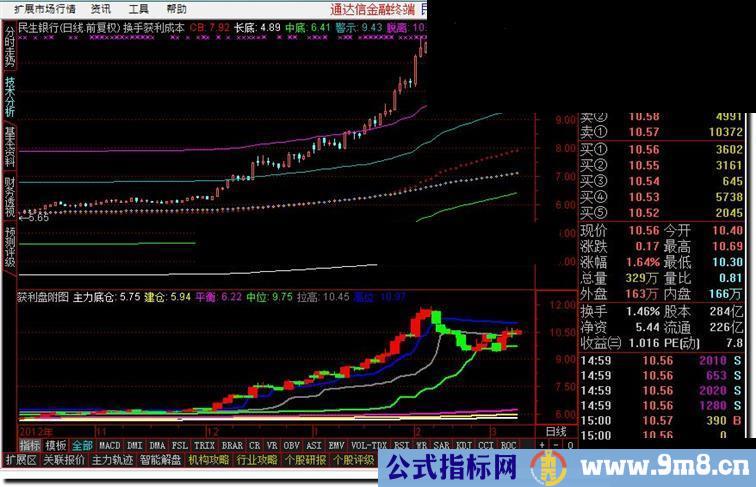Open the 机构攻略 link
The width and height of the screenshot is (756, 487).
coord(208,460)
